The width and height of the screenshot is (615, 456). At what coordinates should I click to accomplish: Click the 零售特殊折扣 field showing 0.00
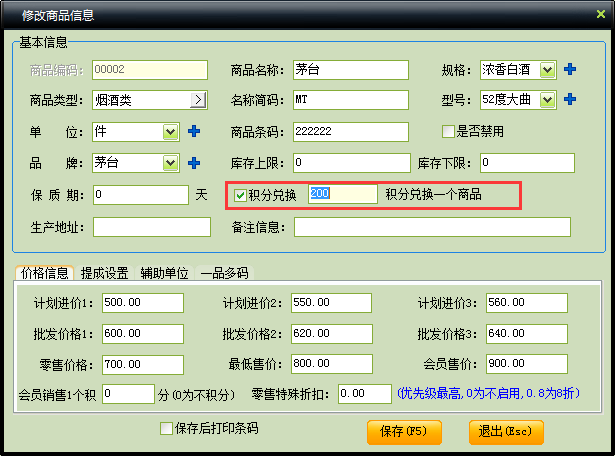(x=365, y=394)
